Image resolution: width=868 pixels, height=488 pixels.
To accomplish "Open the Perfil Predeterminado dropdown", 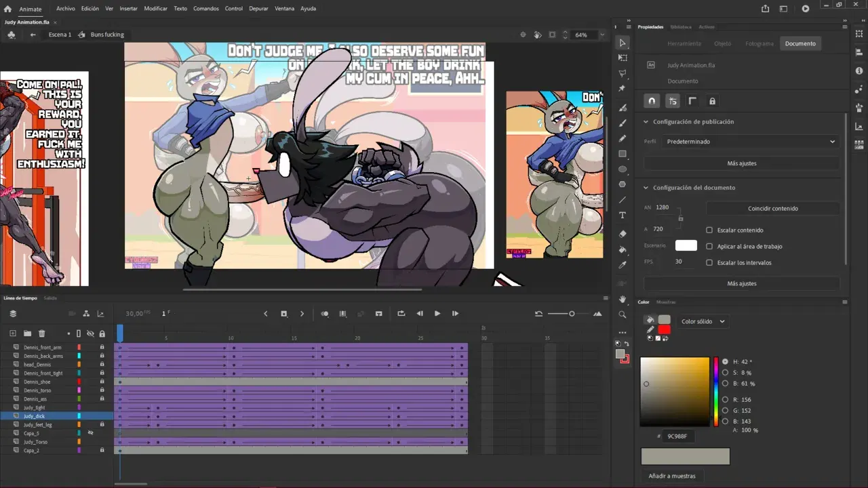I will click(751, 142).
